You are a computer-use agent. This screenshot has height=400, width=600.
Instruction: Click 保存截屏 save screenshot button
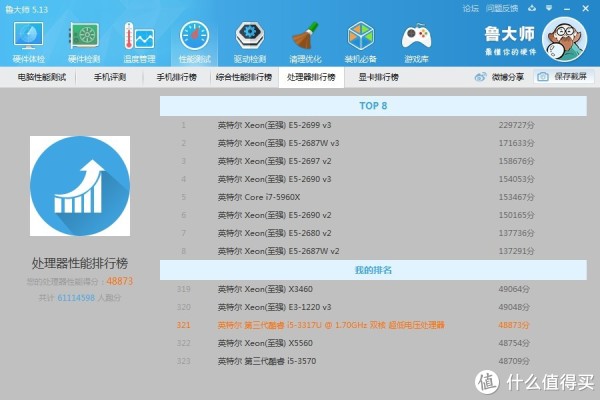[x=563, y=77]
